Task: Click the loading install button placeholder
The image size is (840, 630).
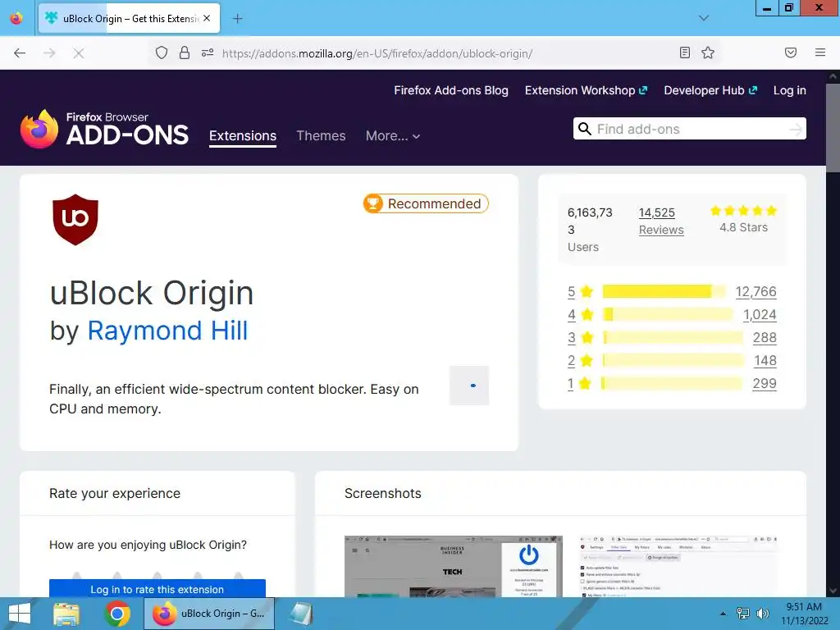Action: 469,386
